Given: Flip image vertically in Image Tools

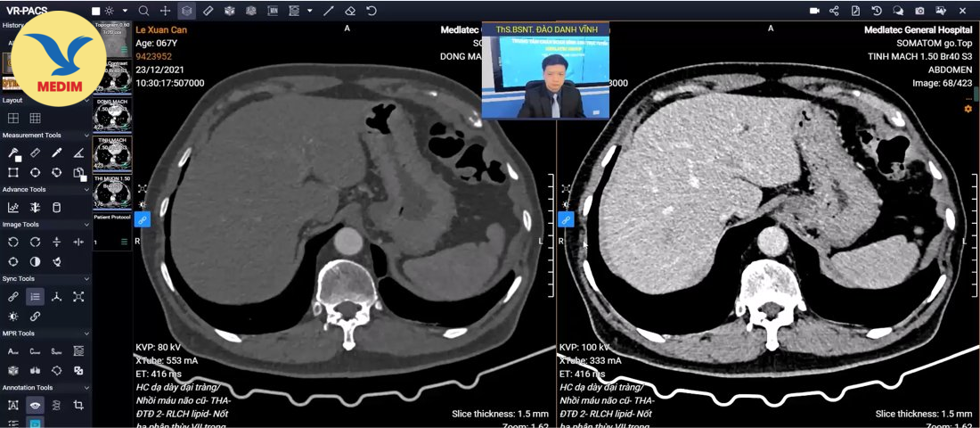Looking at the screenshot, I should pyautogui.click(x=56, y=242).
